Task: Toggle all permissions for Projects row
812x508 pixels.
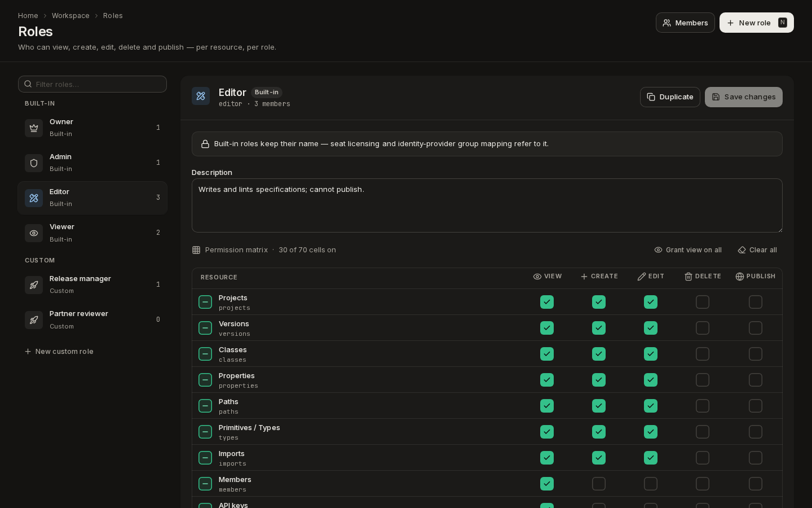Action: coord(205,302)
